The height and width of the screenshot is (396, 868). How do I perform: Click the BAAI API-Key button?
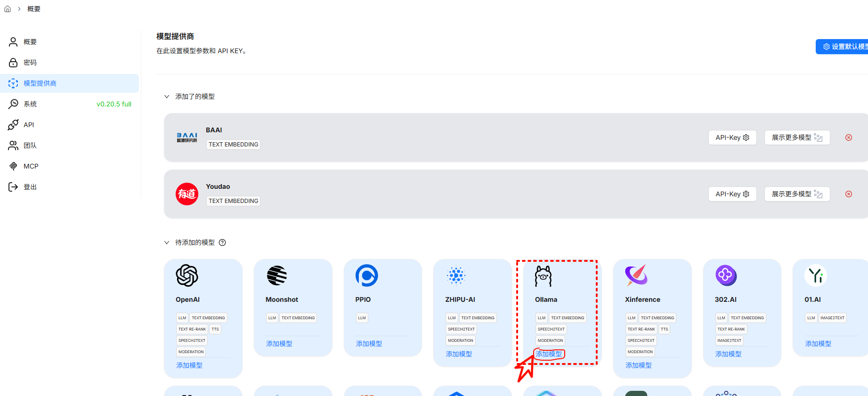tap(732, 137)
